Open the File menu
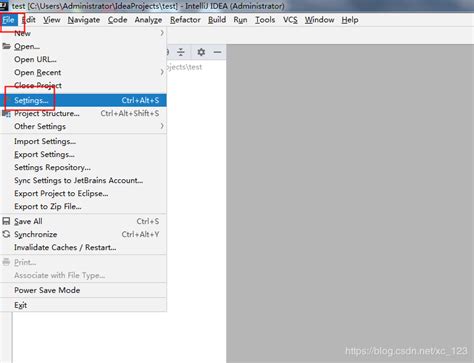Image resolution: width=474 pixels, height=363 pixels. click(8, 20)
